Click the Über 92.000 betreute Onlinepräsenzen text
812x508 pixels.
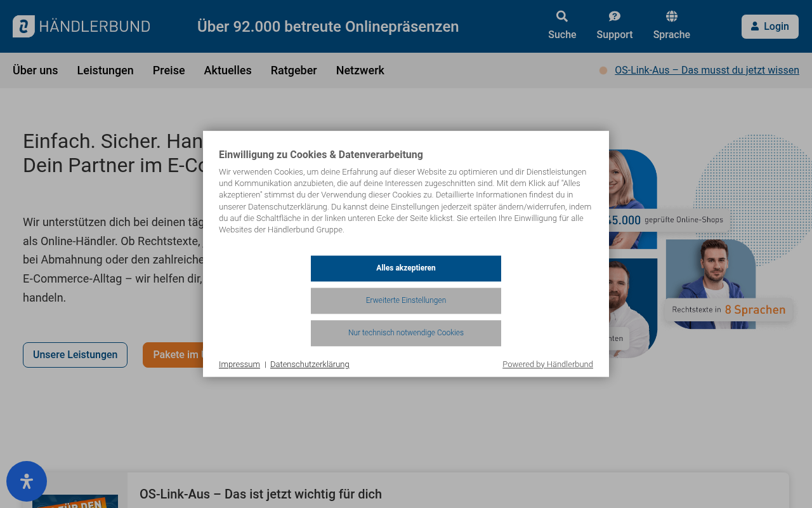328,27
